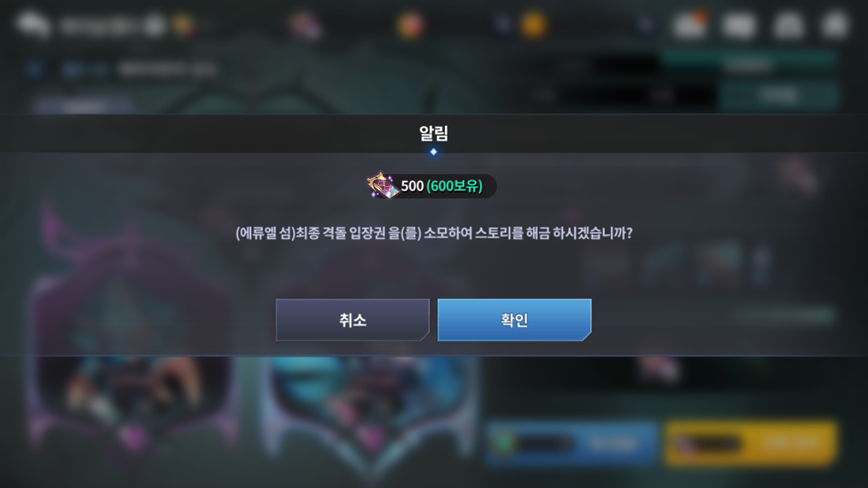Click the entry ticket icon beside 500
Screen dimensions: 868x488
point(382,185)
